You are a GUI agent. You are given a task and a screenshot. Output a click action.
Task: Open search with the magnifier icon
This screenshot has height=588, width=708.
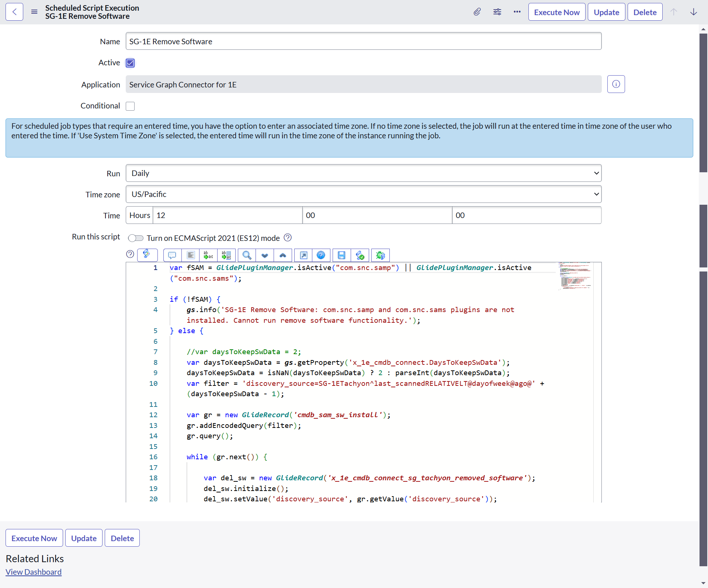247,255
